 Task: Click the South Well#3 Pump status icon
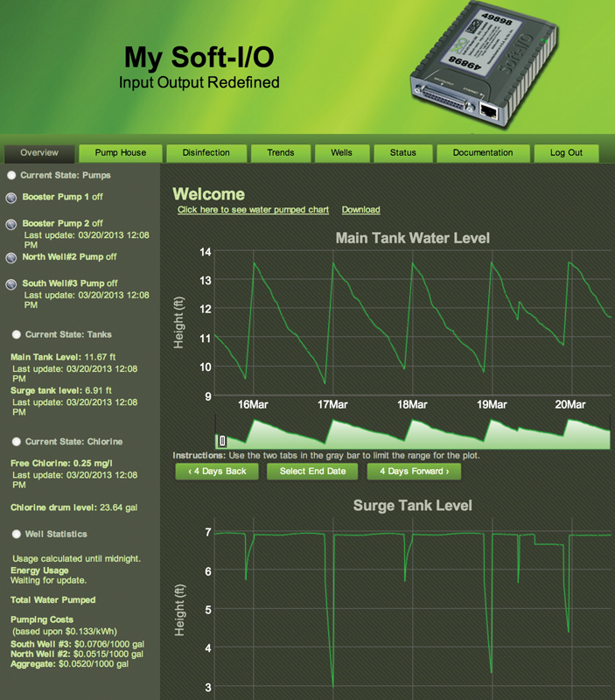[11, 284]
